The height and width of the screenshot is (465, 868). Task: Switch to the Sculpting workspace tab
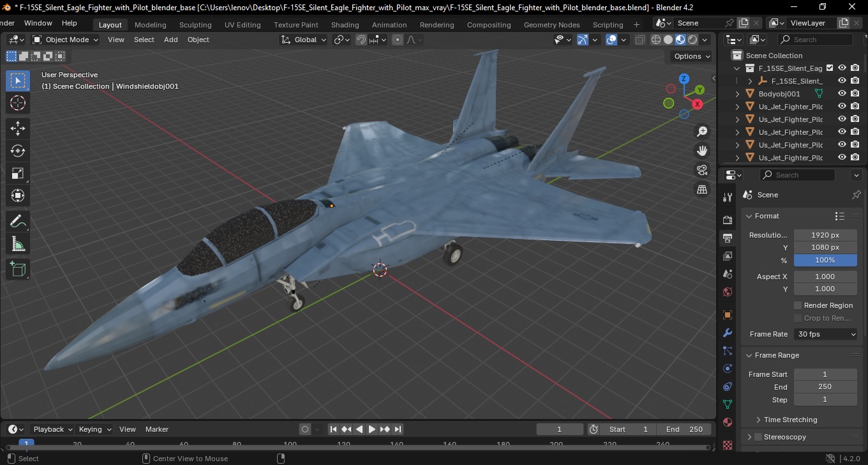tap(195, 25)
